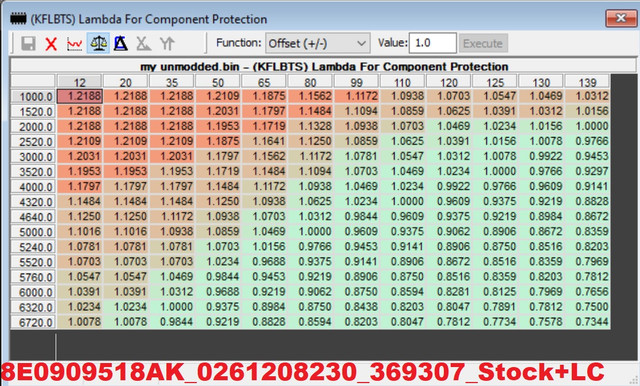The image size is (640, 386).
Task: Select cell 1.0078 at row 6720.0, column 12
Action: [80, 322]
